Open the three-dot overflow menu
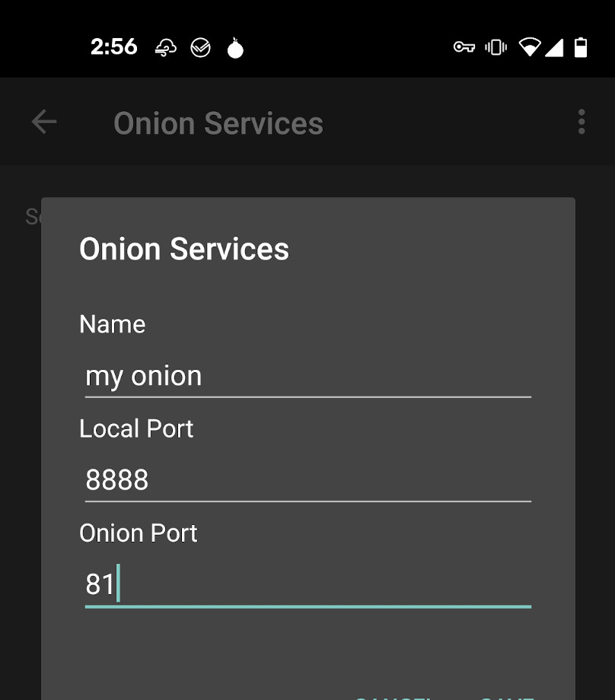The image size is (615, 700). click(582, 122)
